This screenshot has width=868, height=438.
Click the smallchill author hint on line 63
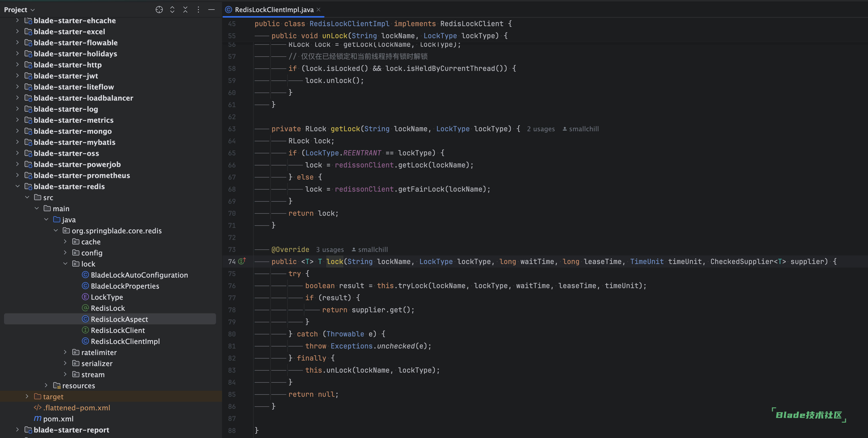(x=581, y=129)
